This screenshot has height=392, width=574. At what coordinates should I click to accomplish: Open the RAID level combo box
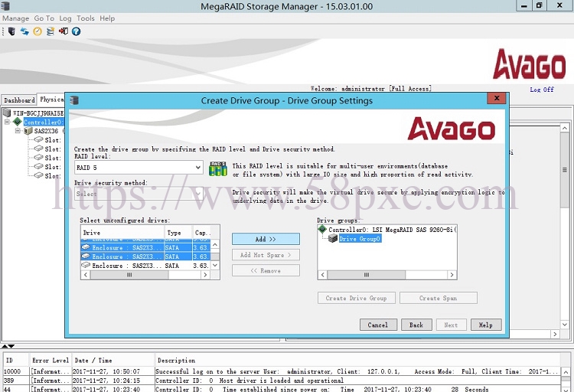pyautogui.click(x=139, y=168)
